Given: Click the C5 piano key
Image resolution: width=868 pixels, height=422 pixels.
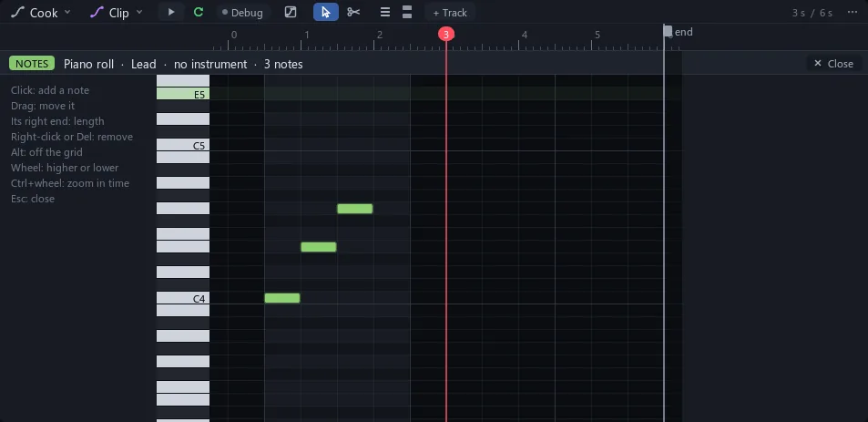Looking at the screenshot, I should [x=183, y=145].
